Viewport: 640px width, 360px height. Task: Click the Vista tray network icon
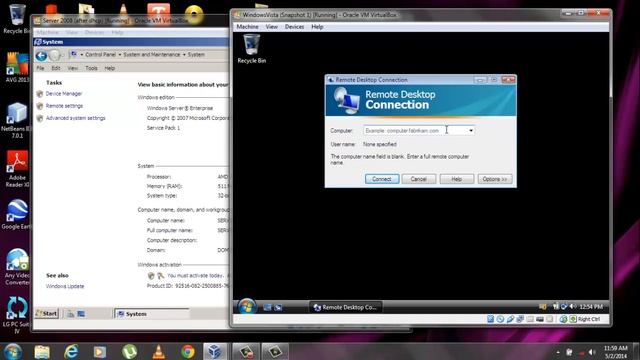pyautogui.click(x=564, y=307)
